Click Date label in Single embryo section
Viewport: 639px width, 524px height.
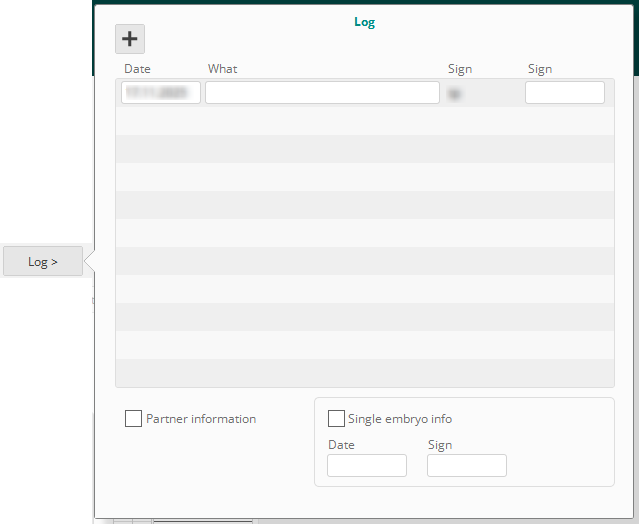pyautogui.click(x=341, y=445)
